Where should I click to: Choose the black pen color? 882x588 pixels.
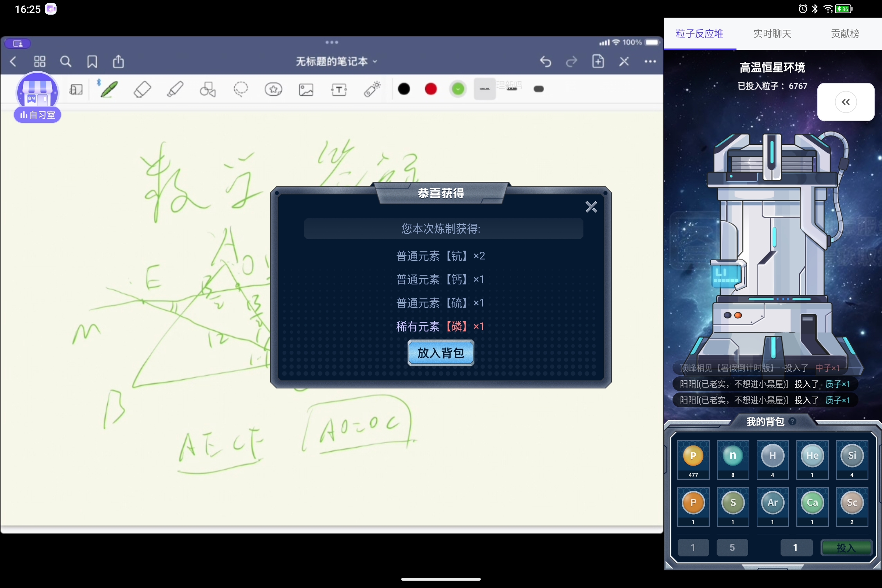(x=404, y=89)
